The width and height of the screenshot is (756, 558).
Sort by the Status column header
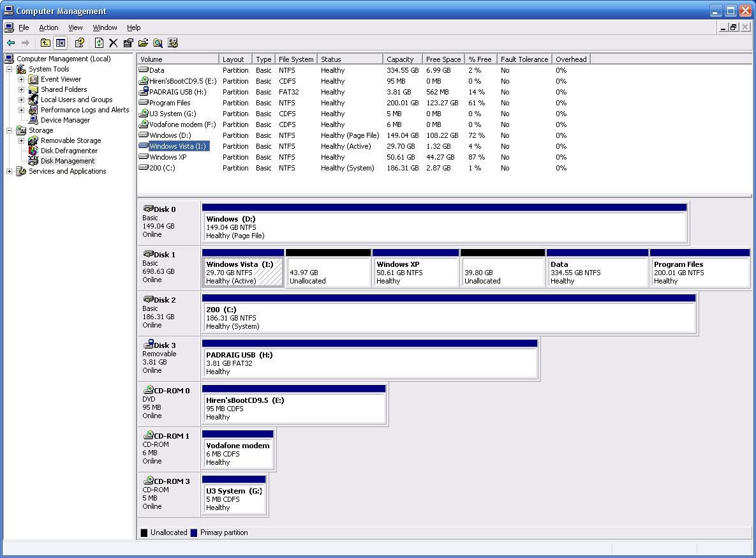point(350,59)
